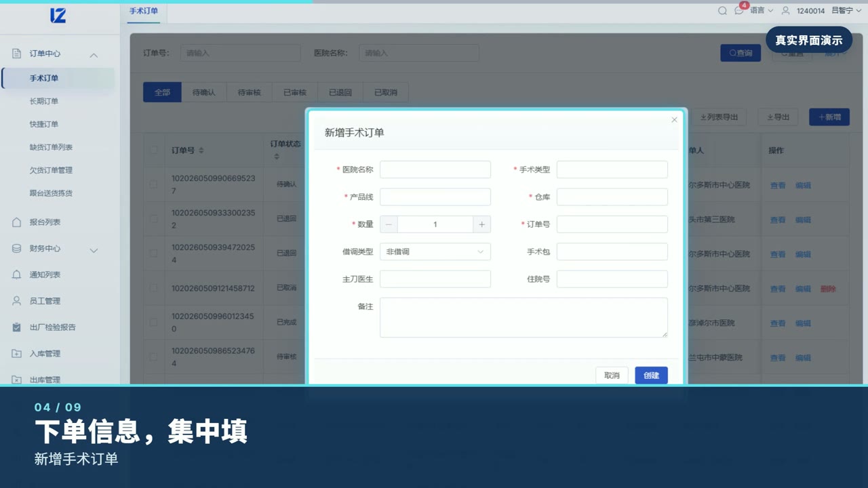Switch to the 已审核 status tab
The width and height of the screenshot is (868, 488).
click(295, 92)
